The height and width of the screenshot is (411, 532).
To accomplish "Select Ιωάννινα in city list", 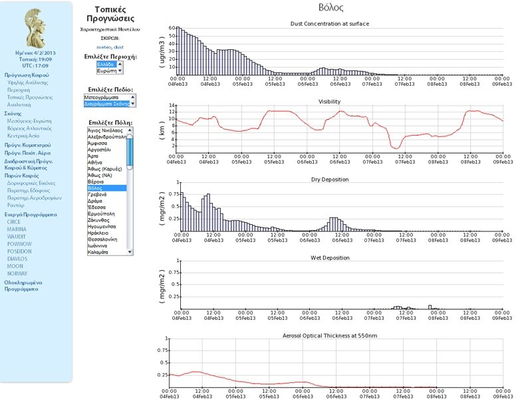I will point(107,245).
